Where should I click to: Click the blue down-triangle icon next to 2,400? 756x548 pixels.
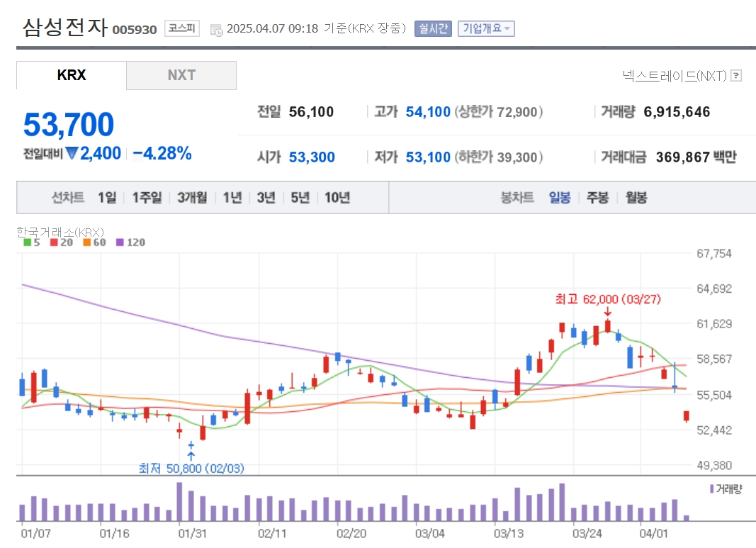pos(72,153)
